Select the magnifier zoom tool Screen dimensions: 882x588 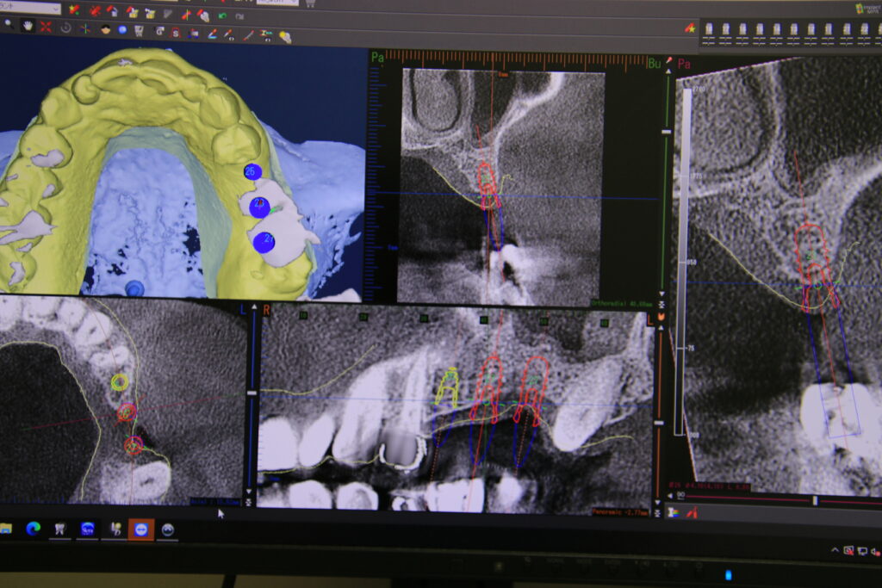(x=8, y=23)
